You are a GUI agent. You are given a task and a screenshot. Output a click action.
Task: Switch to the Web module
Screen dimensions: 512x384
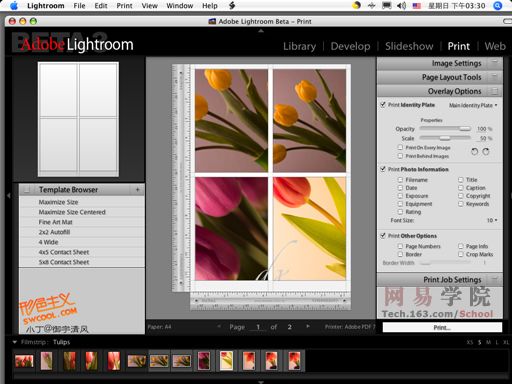(x=495, y=46)
